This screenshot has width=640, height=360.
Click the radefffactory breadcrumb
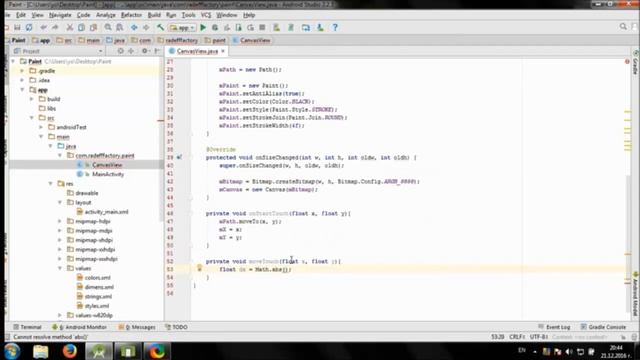178,40
